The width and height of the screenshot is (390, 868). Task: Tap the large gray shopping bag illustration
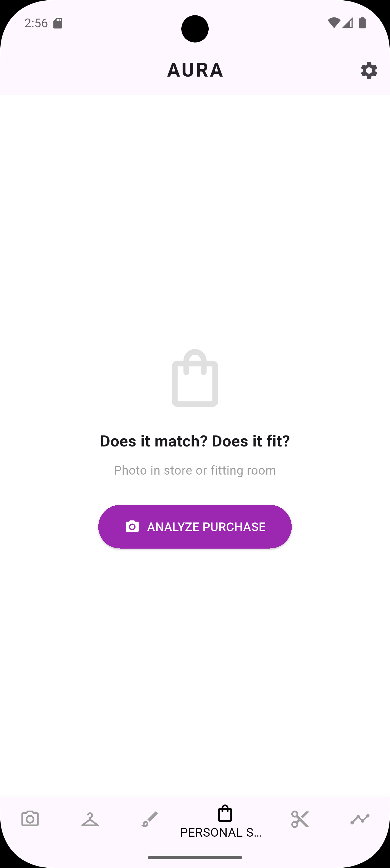pos(195,378)
